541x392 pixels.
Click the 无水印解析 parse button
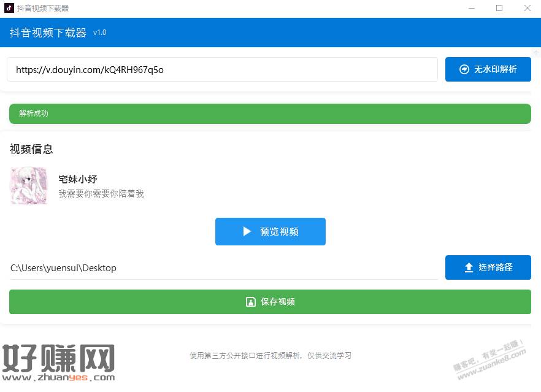(x=488, y=69)
